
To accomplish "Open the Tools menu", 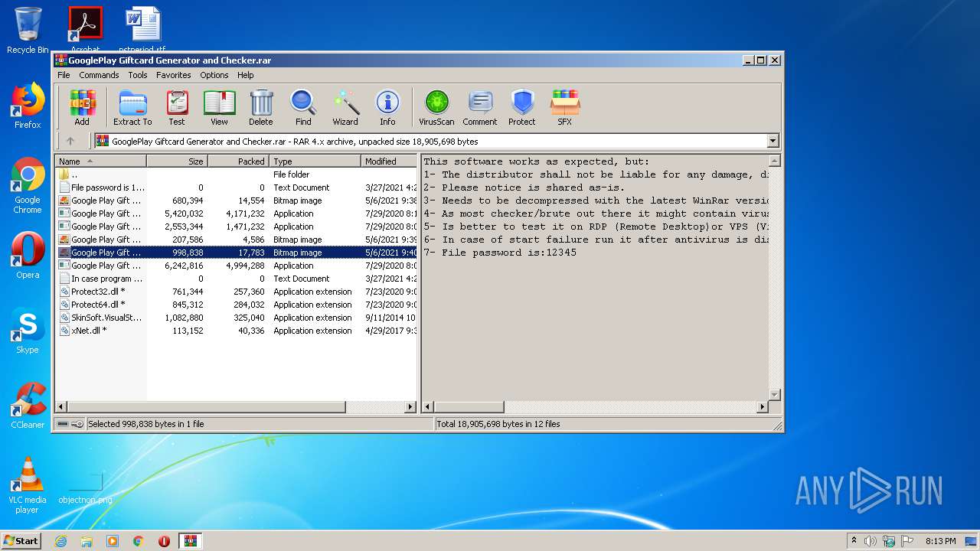I will [138, 75].
